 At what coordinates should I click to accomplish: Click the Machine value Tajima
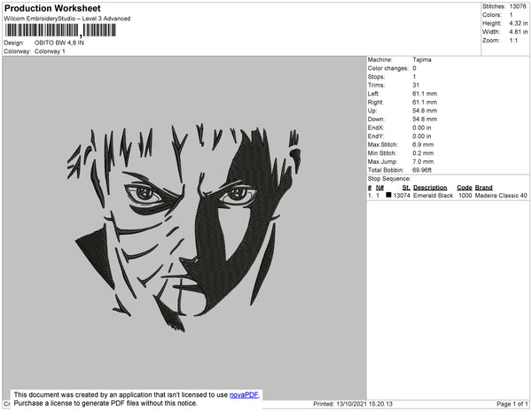(x=422, y=59)
